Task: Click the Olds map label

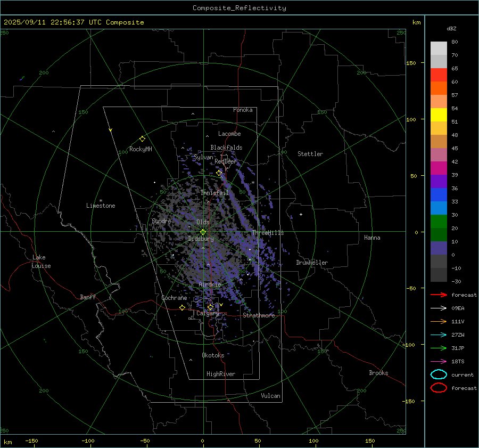Action: pyautogui.click(x=203, y=222)
